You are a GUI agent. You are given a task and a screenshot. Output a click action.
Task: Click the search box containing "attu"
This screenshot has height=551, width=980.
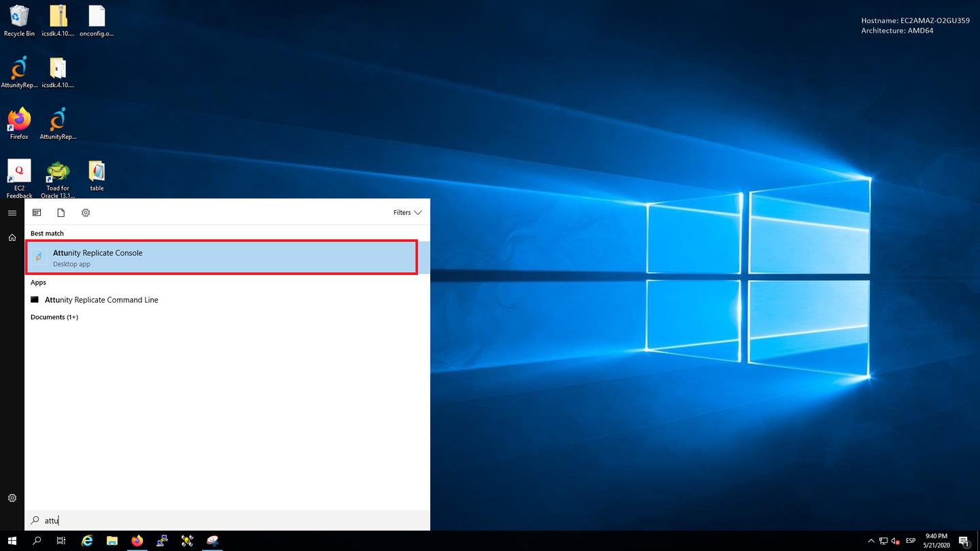227,520
